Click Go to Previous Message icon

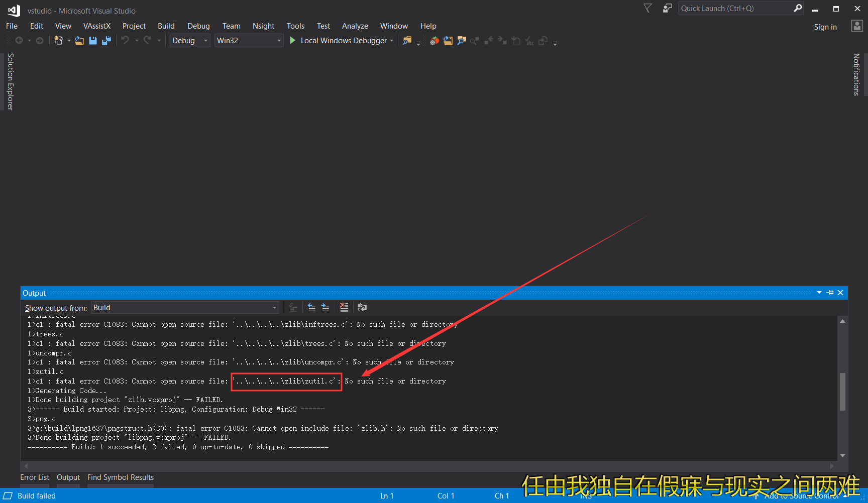(312, 307)
